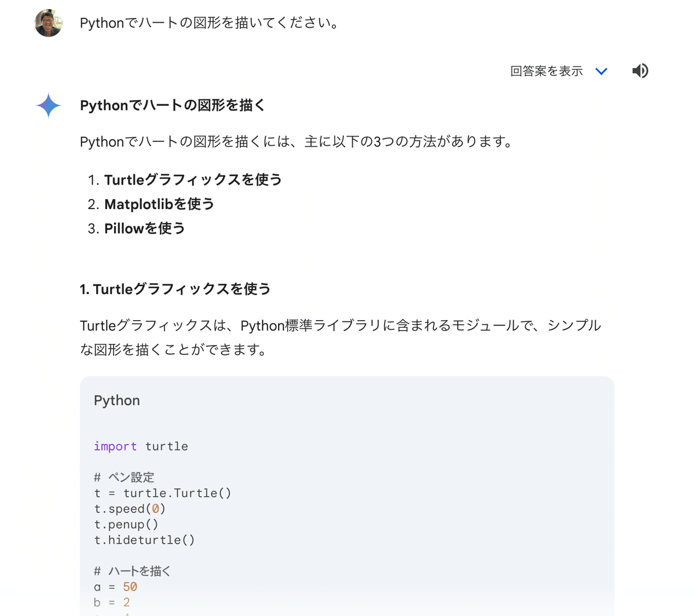Click the t = turtle.Turtle() code line
The height and width of the screenshot is (616, 695).
point(163,493)
